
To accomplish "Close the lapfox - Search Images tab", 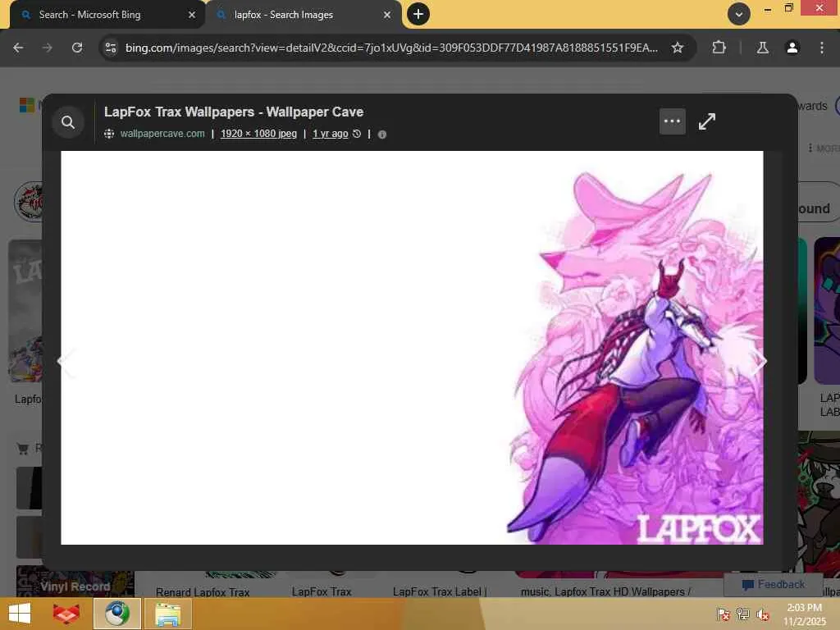I will (x=387, y=15).
